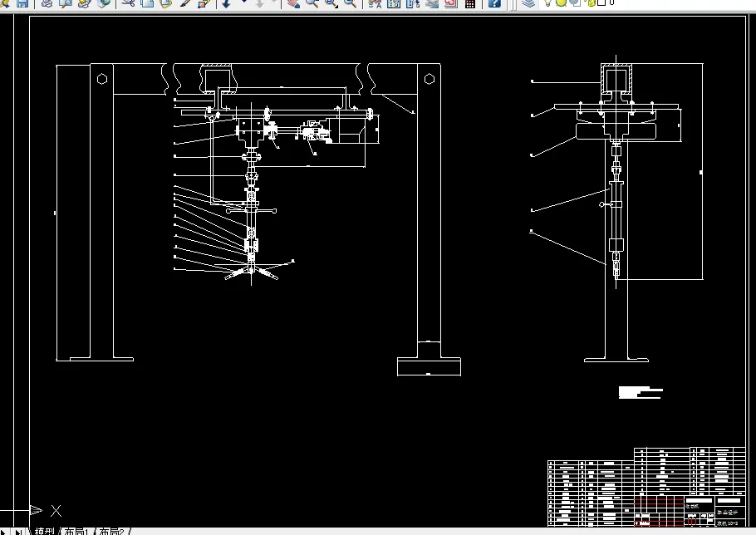This screenshot has height=535, width=756.
Task: Open Plot Preview from the toolbar
Action: (x=65, y=3)
